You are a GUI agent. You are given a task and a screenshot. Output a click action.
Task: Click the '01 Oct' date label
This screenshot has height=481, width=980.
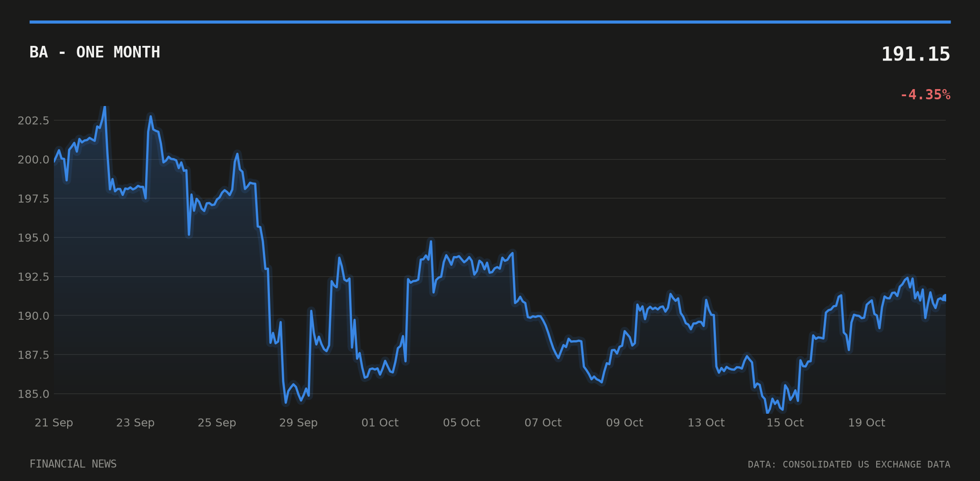tap(380, 423)
